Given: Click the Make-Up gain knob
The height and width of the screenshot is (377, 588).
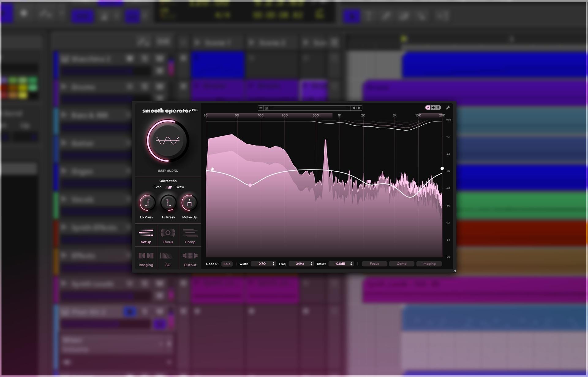Looking at the screenshot, I should (189, 203).
